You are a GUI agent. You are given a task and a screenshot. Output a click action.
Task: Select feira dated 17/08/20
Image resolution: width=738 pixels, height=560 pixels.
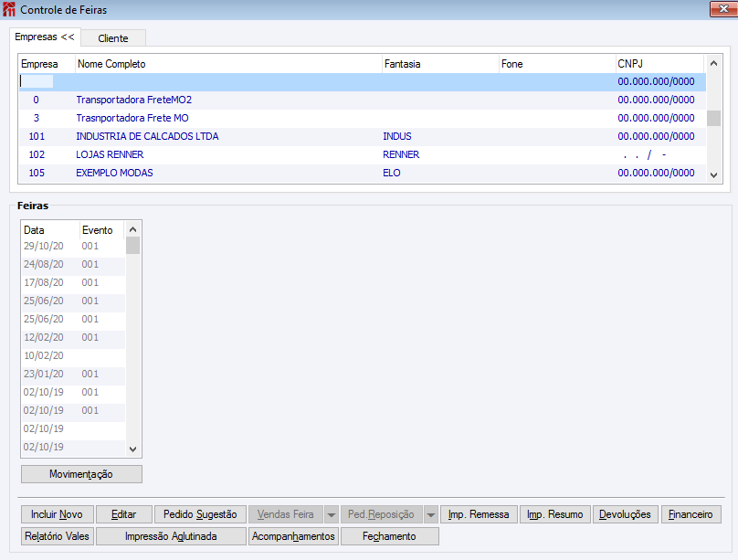click(x=74, y=283)
